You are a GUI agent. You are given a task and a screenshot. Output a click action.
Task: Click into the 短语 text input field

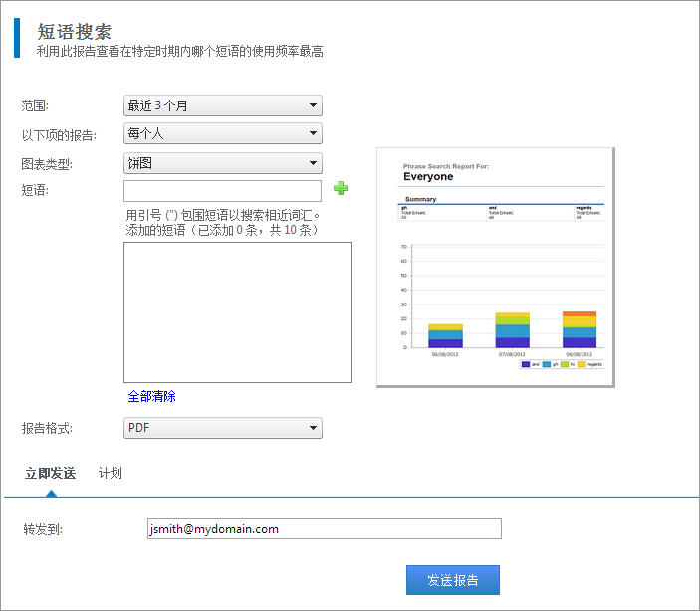coord(222,191)
